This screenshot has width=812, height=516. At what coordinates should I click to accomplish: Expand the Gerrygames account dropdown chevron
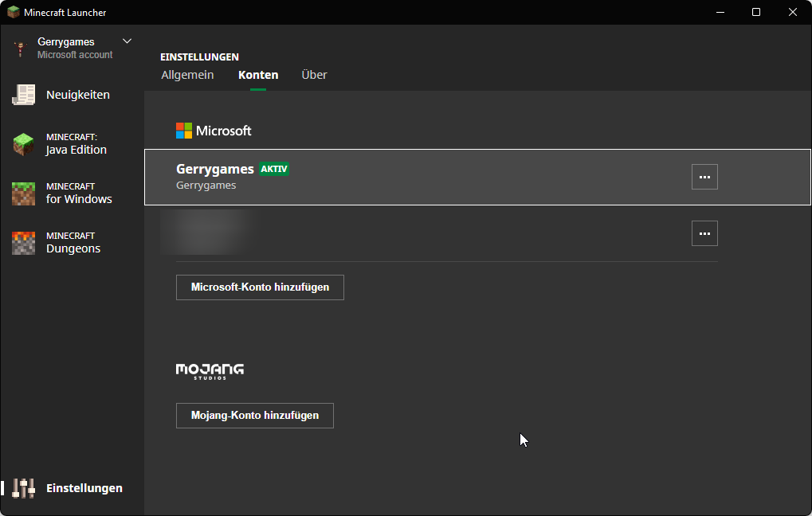point(127,41)
